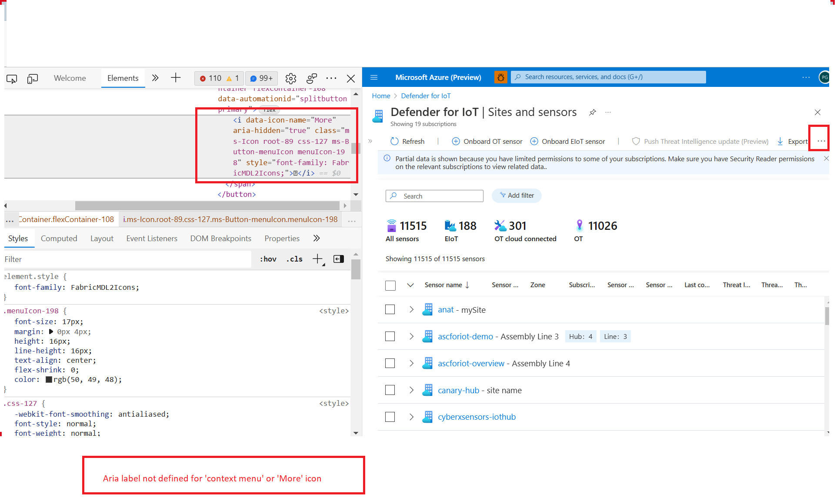The width and height of the screenshot is (840, 504).
Task: Open DevTools settings gear
Action: coord(291,79)
